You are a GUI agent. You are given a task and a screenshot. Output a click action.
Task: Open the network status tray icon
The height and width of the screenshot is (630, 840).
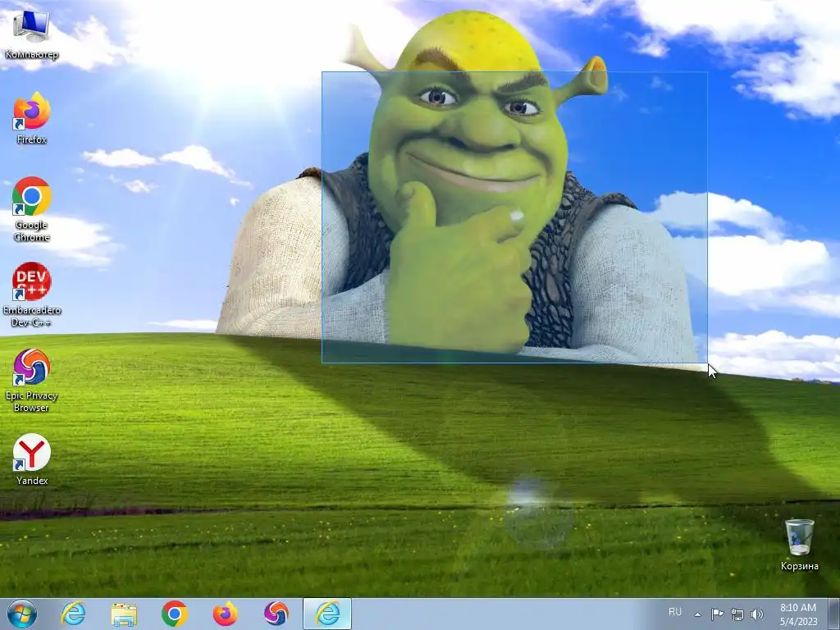pyautogui.click(x=737, y=614)
